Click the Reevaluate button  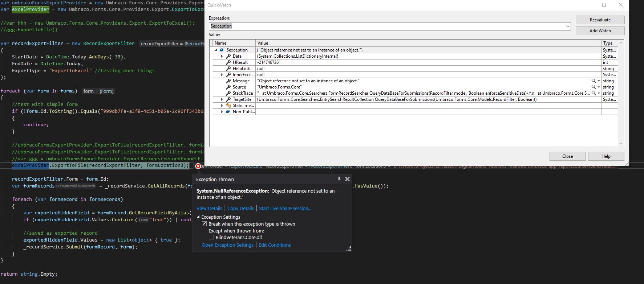600,20
